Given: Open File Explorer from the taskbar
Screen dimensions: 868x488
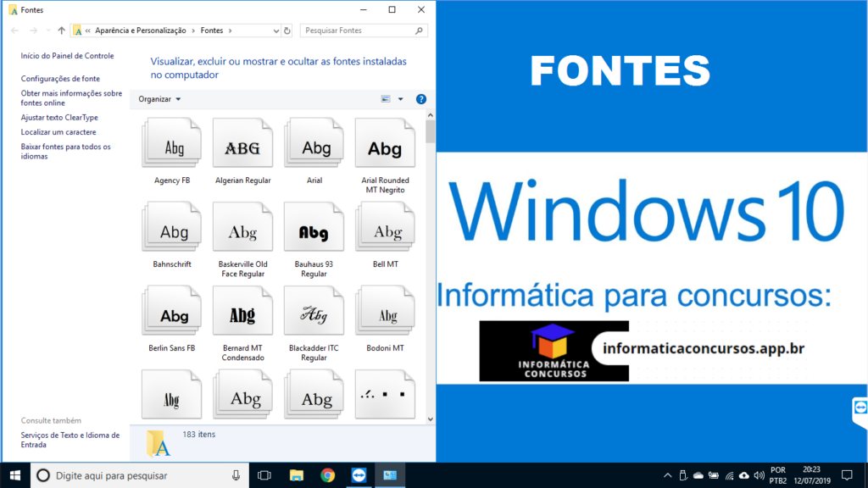Looking at the screenshot, I should coord(297,475).
